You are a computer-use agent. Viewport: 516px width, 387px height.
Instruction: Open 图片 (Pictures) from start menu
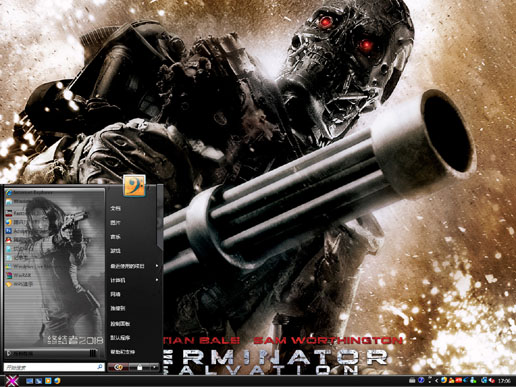[115, 223]
